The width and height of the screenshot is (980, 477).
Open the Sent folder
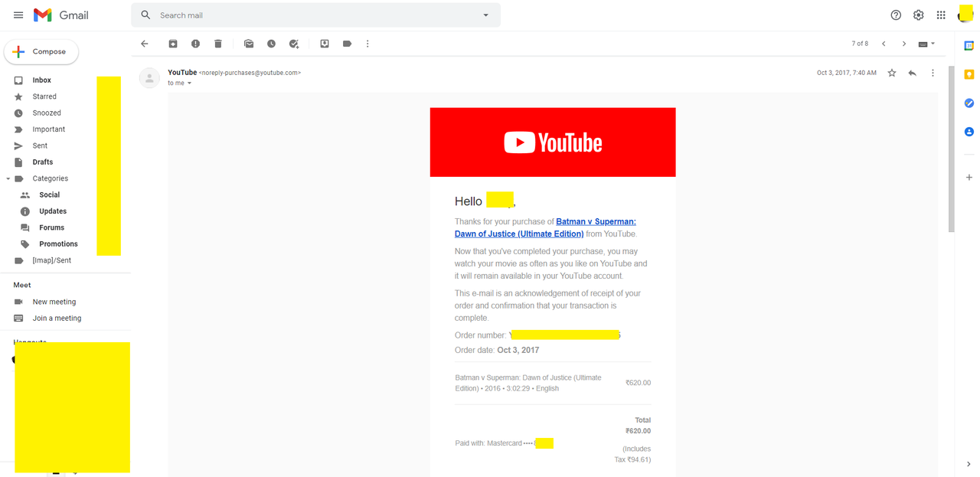(x=40, y=145)
